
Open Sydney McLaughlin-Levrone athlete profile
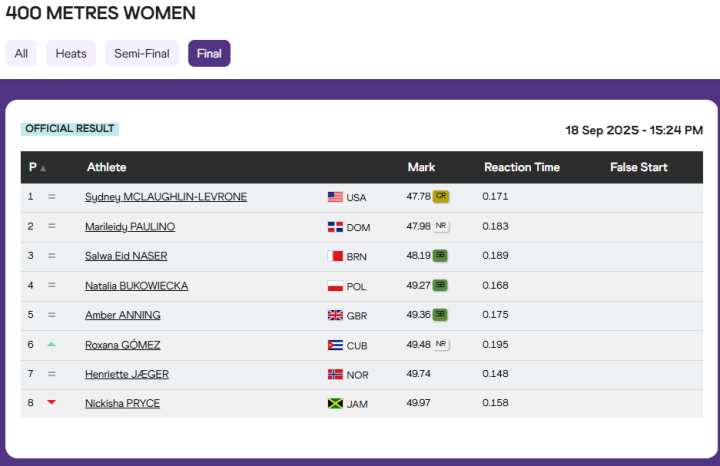tap(166, 198)
